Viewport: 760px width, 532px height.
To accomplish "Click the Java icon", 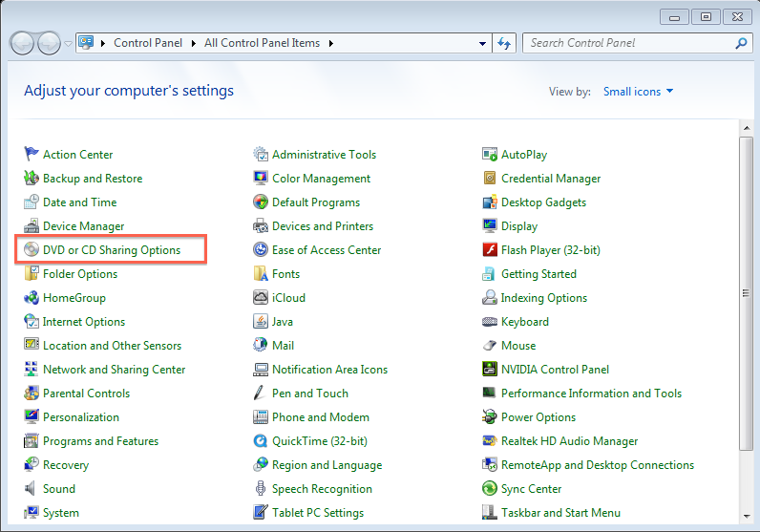I will (x=261, y=321).
